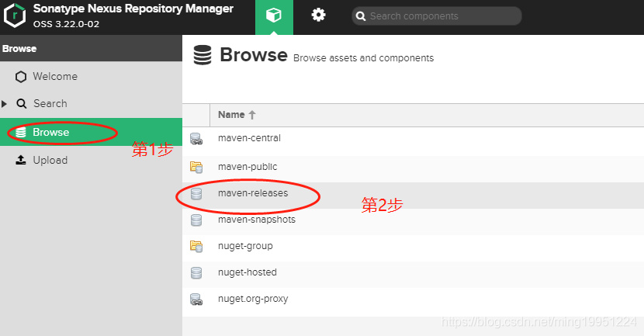This screenshot has height=336, width=644.
Task: Click the nuget-group folder icon
Action: pos(196,247)
